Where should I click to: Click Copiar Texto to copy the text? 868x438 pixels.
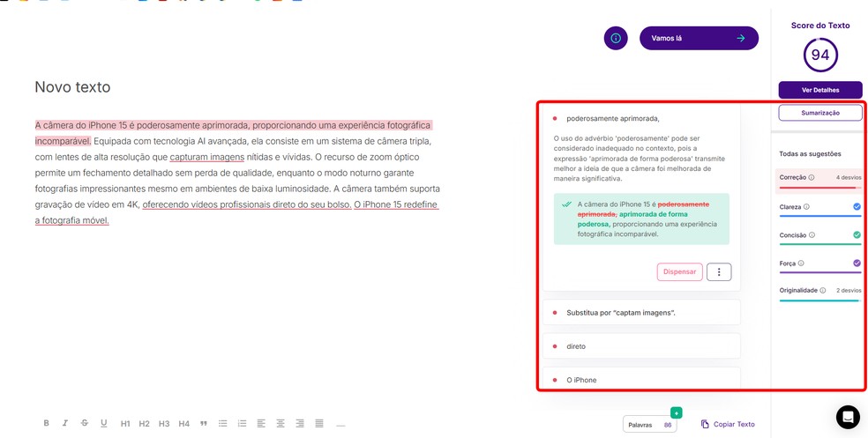pos(728,424)
